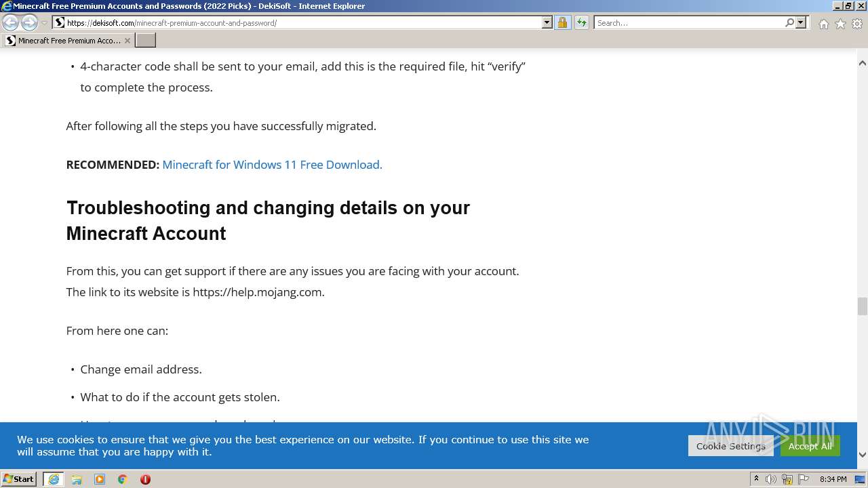Click the 8:34 PM system clock

(833, 479)
